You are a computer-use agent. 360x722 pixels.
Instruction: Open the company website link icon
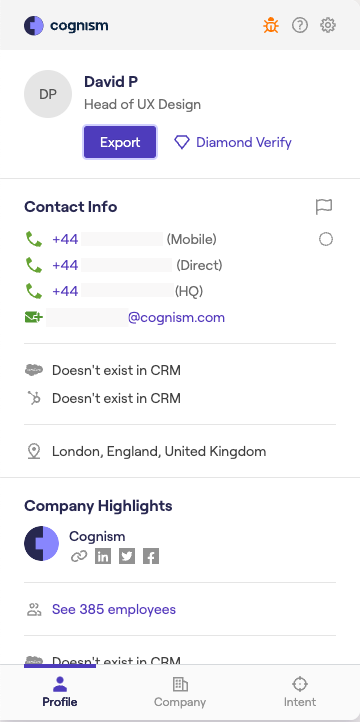click(79, 556)
